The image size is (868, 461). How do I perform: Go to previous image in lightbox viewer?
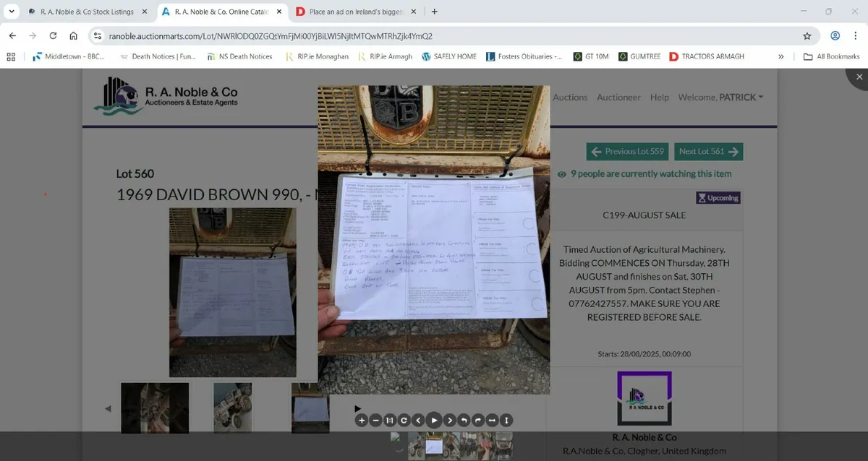click(417, 420)
